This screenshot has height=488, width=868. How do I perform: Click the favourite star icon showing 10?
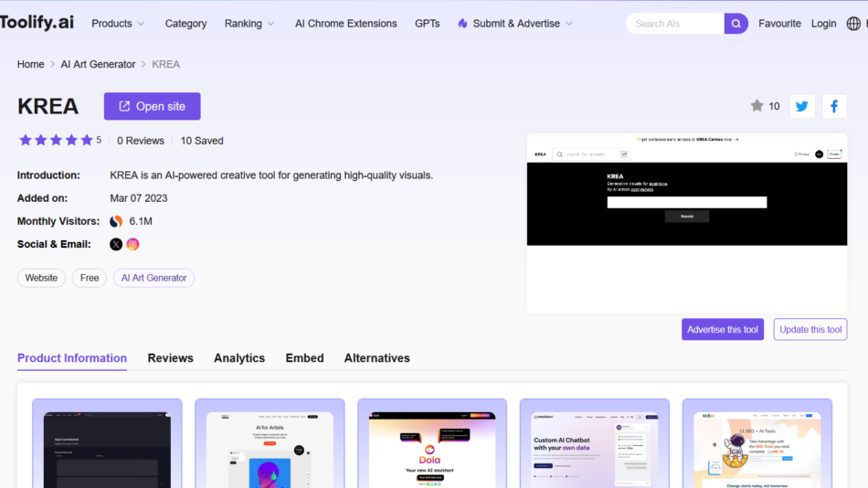[x=757, y=106]
